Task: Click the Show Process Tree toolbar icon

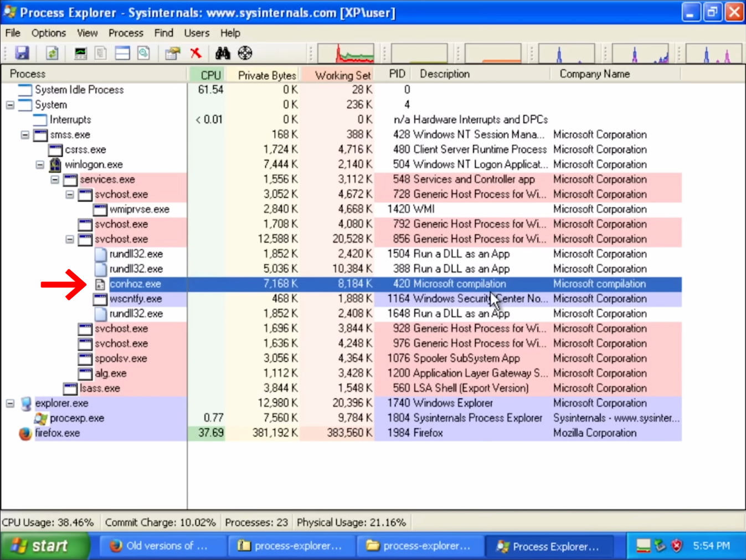Action: click(101, 53)
